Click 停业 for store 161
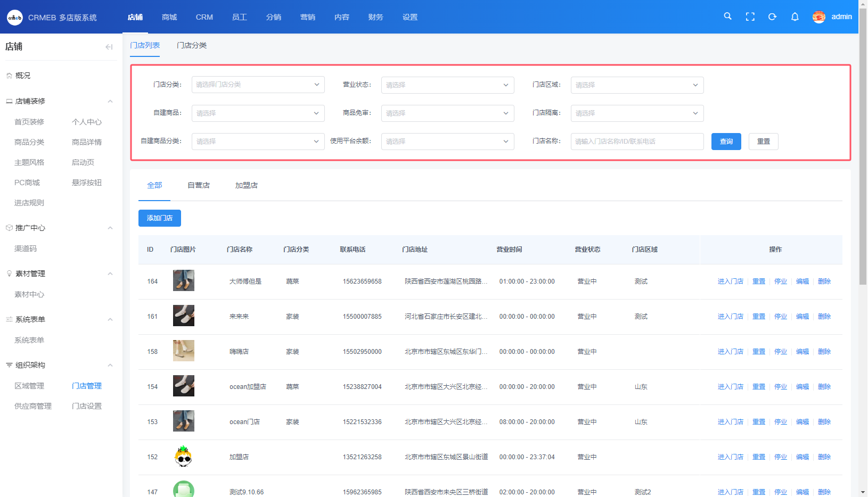This screenshot has width=868, height=497. click(x=781, y=317)
